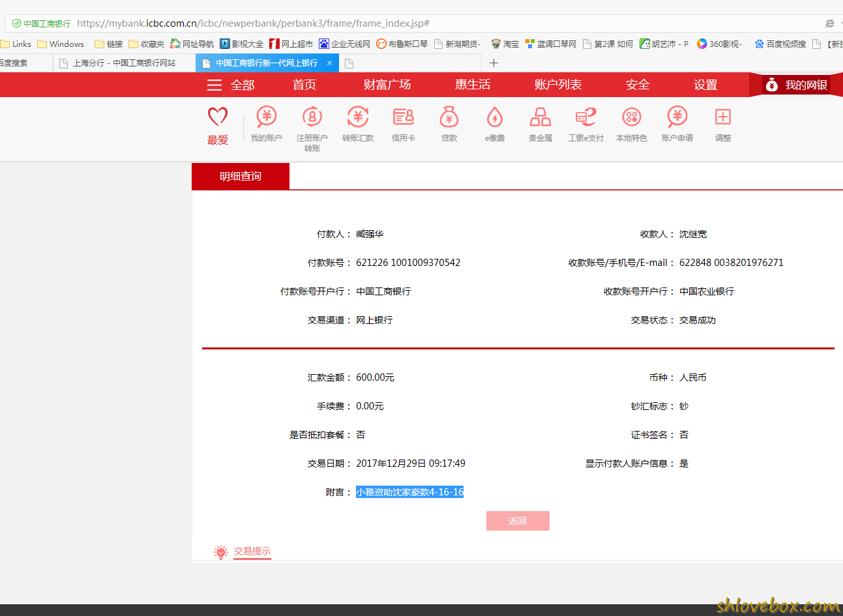Open the 胡艺沛 - P bookmark

[664, 44]
